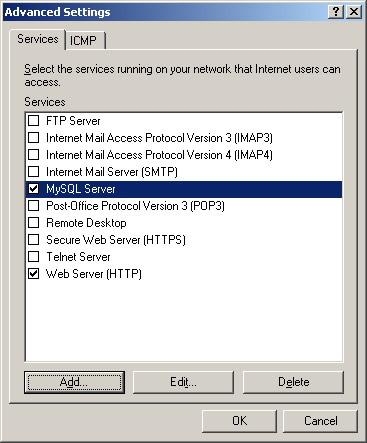Enable the FTP Server checkbox
Screen dimensions: 367x443
pos(33,120)
